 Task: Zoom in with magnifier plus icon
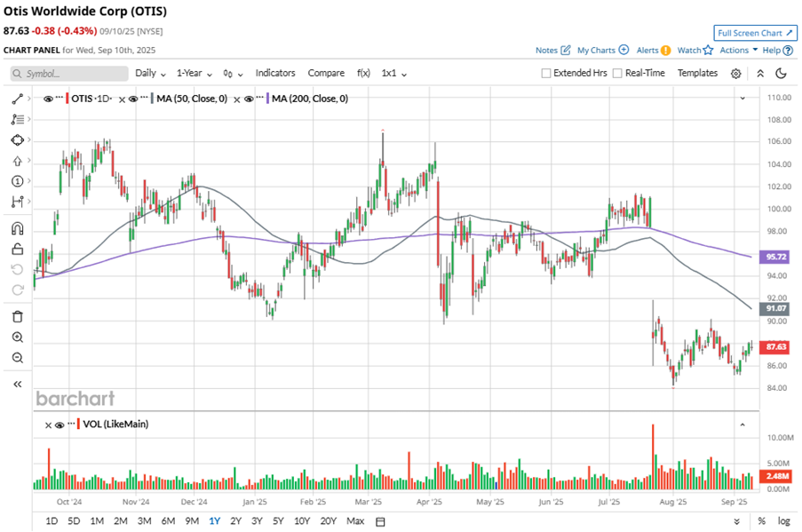point(18,337)
